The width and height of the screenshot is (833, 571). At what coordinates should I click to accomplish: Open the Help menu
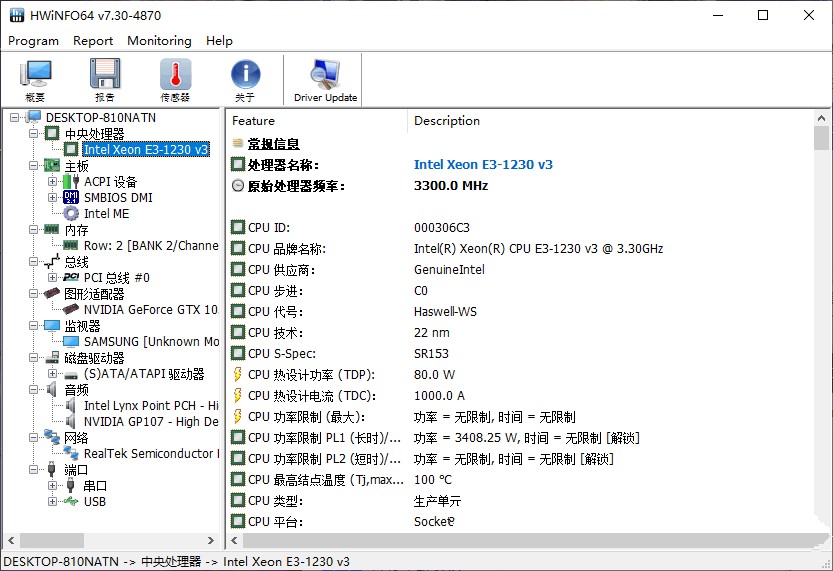[219, 41]
